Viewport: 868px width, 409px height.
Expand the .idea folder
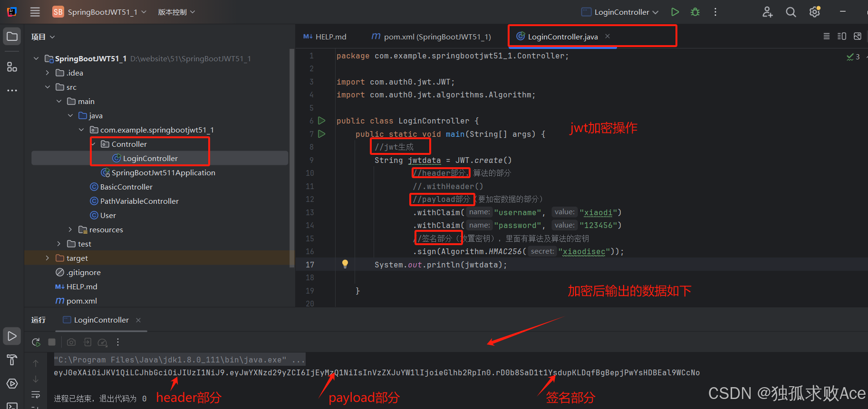point(48,73)
